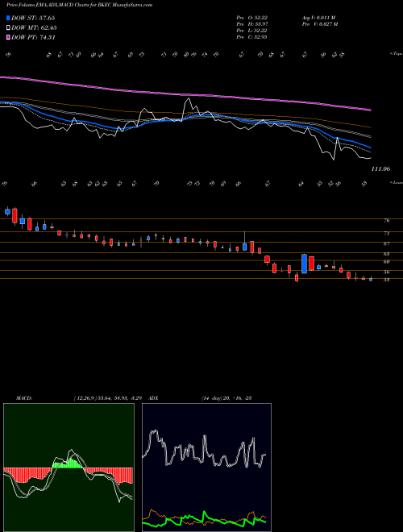Viewport: 403px width, 532px height.
Task: Select the 'DOW ST: 57.65' legend text
Action: click(33, 18)
